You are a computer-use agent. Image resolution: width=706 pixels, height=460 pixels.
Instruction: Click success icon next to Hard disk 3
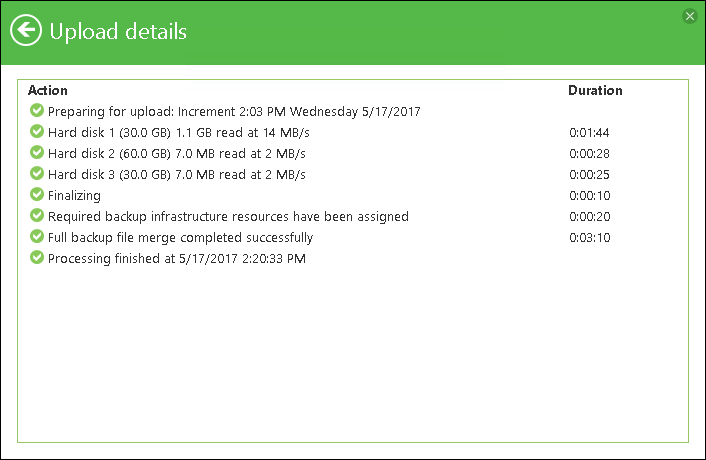[x=37, y=174]
